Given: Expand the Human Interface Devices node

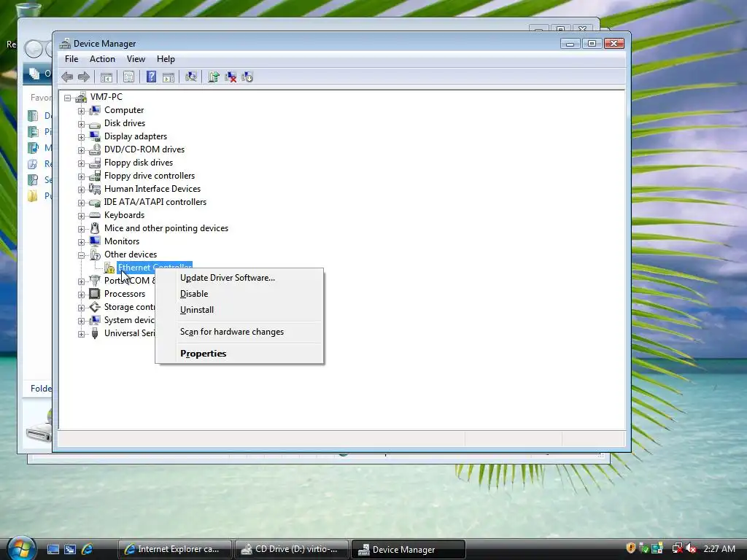Looking at the screenshot, I should (x=81, y=190).
